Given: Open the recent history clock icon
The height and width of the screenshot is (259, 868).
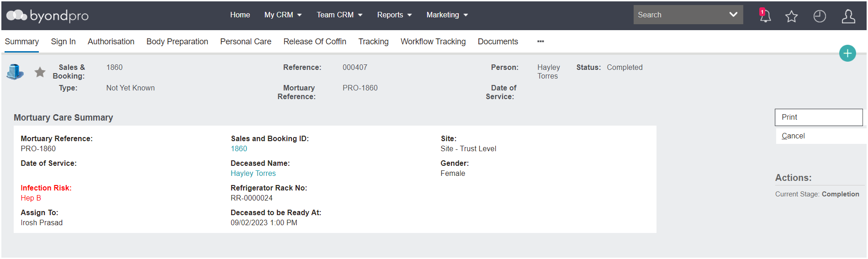Looking at the screenshot, I should pyautogui.click(x=820, y=16).
